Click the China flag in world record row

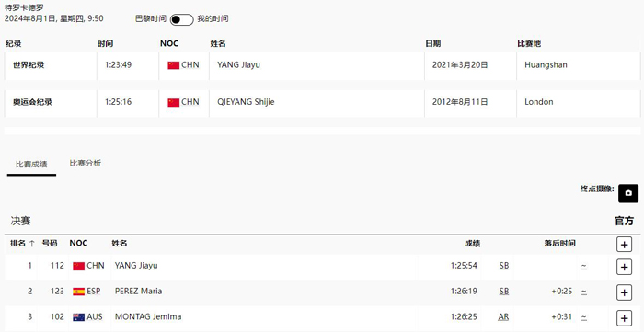coord(173,65)
